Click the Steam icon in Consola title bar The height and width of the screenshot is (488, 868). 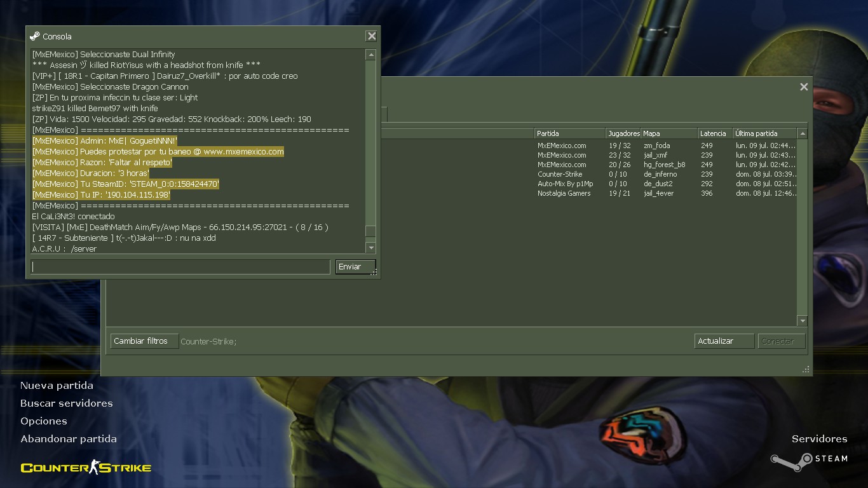click(35, 36)
